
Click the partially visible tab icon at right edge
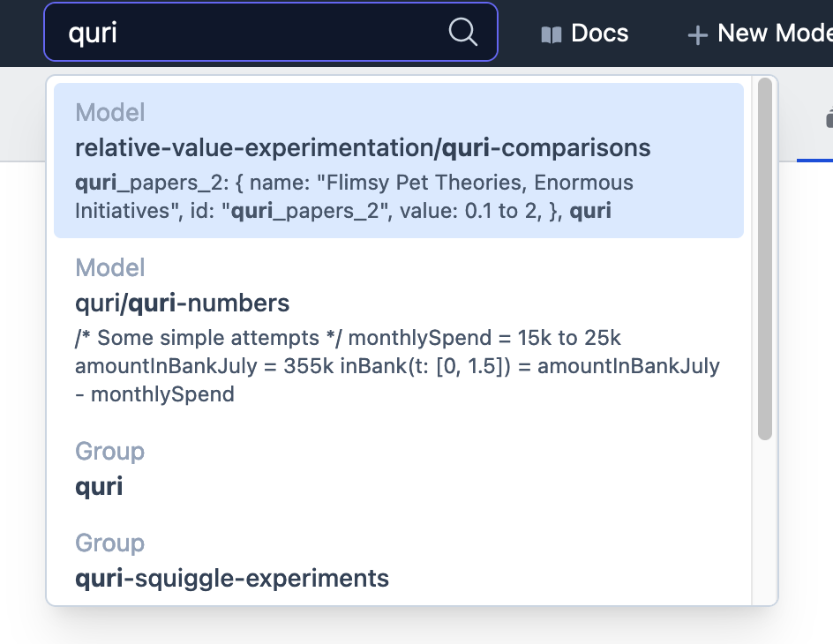[829, 118]
